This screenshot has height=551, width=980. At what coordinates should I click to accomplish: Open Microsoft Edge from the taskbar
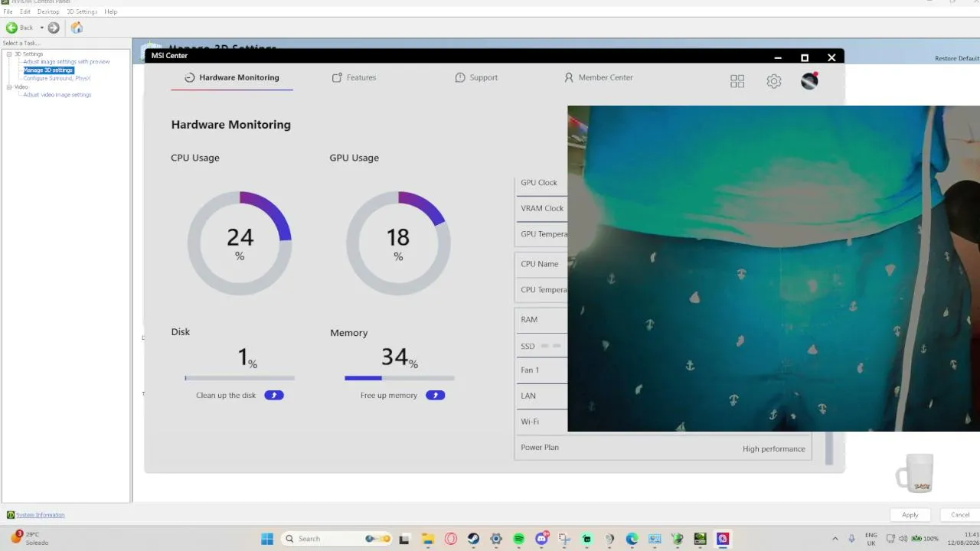click(x=632, y=539)
